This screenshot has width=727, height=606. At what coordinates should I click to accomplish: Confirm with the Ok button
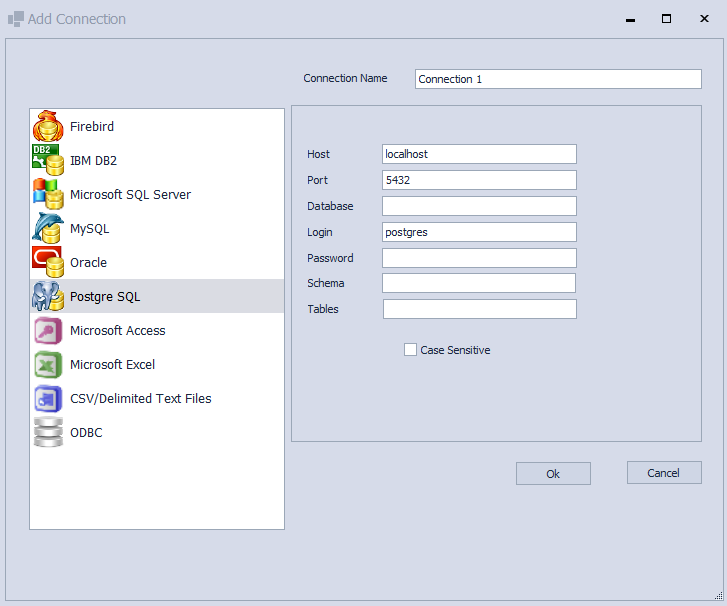pyautogui.click(x=553, y=473)
